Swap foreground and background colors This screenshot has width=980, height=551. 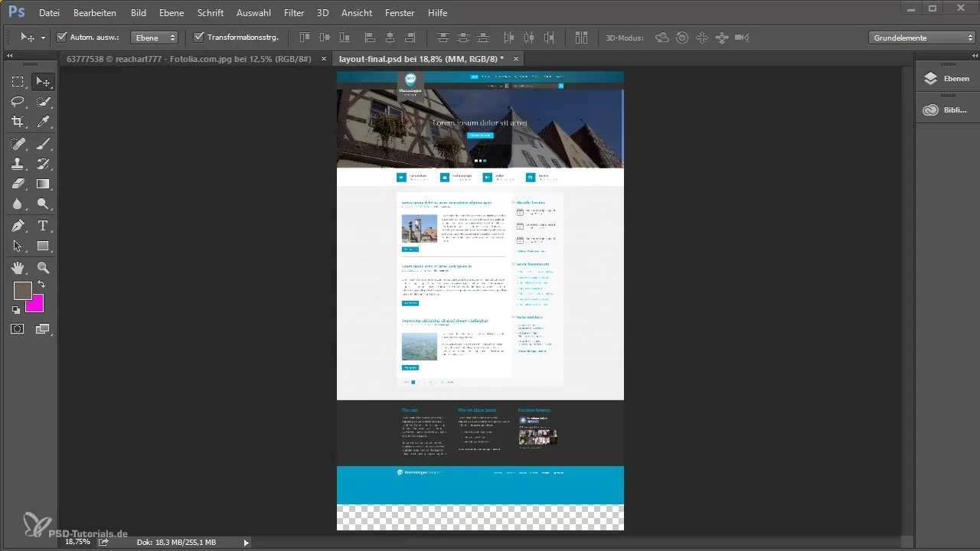click(x=41, y=284)
